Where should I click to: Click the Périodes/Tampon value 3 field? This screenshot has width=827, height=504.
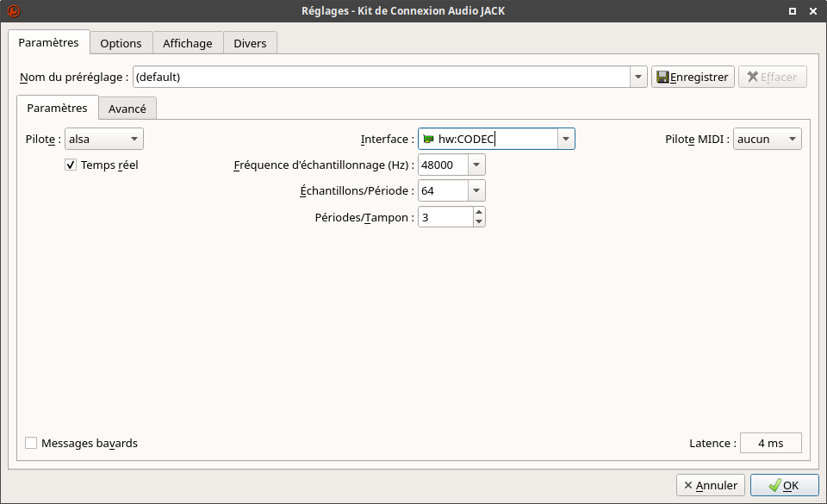click(445, 217)
